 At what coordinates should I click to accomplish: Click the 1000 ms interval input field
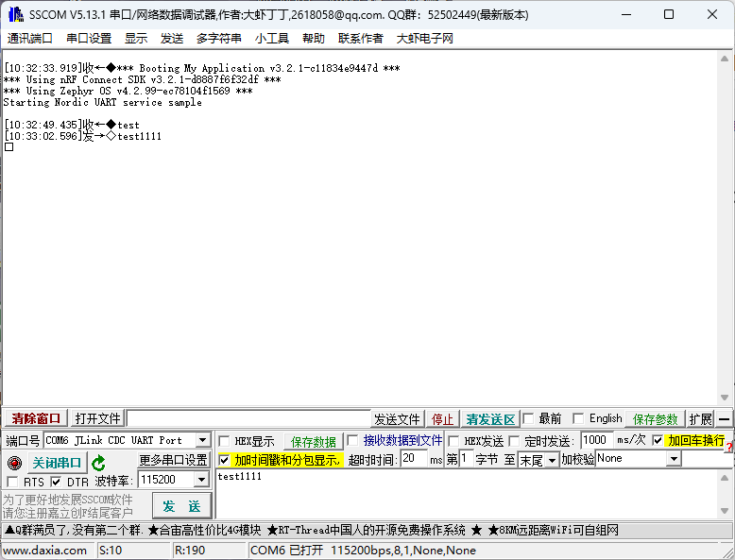click(x=597, y=440)
